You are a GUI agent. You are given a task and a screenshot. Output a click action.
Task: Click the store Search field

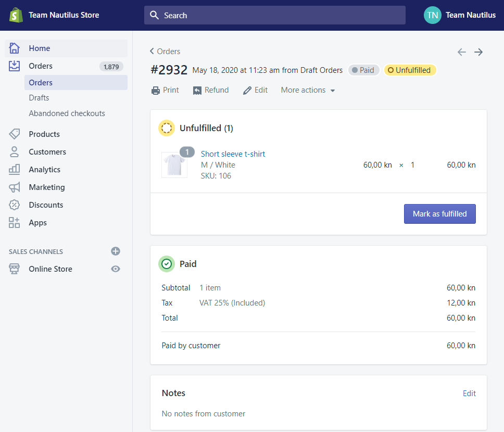coord(274,15)
